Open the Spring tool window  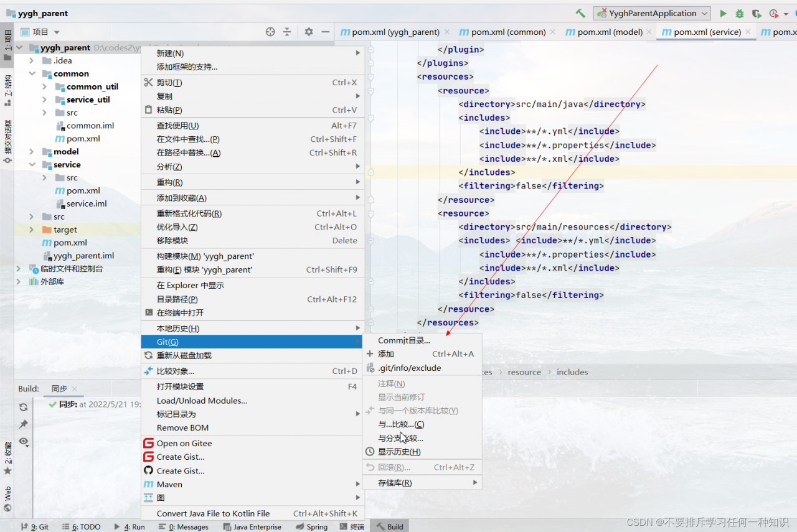coord(311,526)
